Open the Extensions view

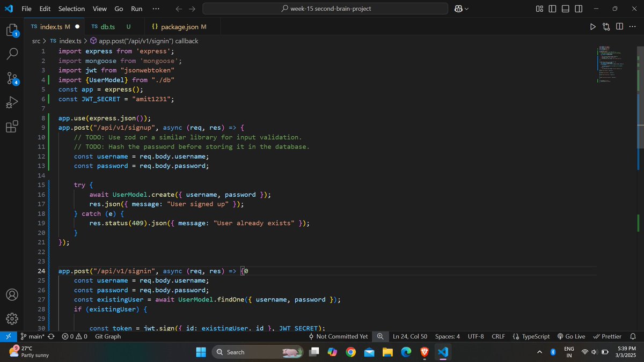pyautogui.click(x=12, y=127)
